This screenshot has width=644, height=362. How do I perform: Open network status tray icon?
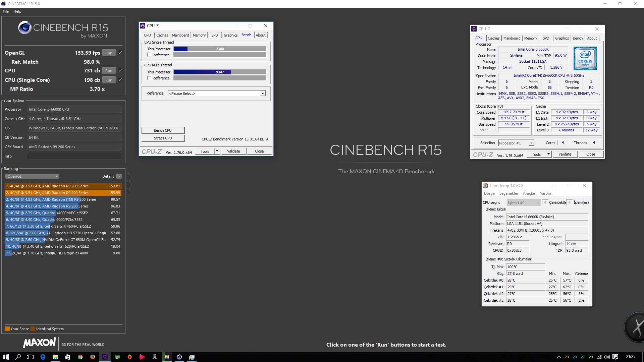(599, 357)
